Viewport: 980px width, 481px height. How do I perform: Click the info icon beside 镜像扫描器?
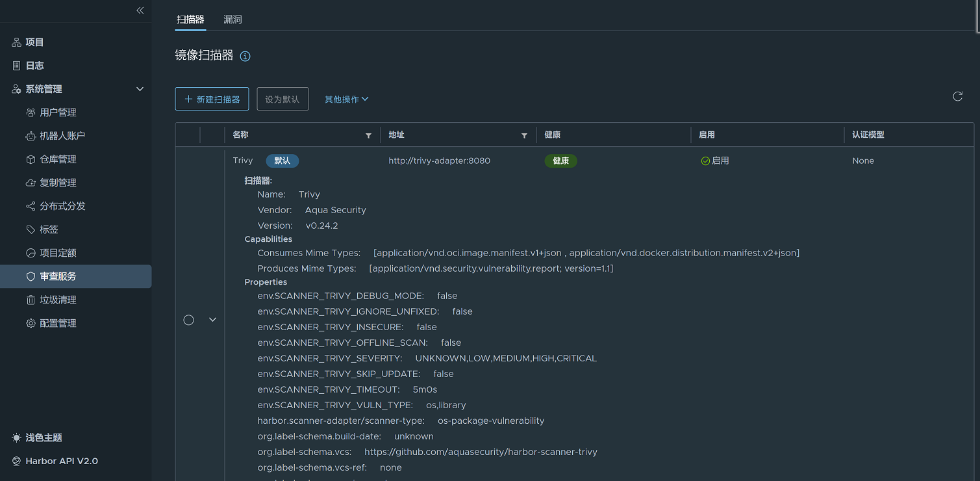click(245, 57)
